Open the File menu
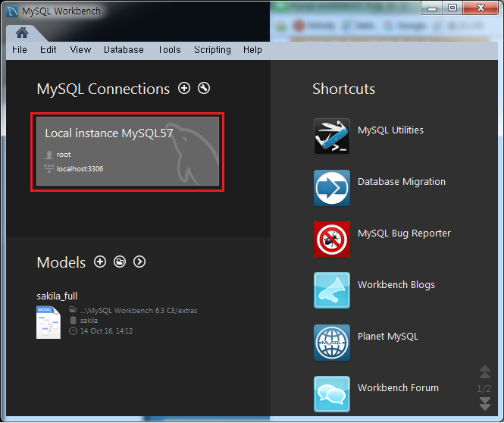The width and height of the screenshot is (504, 423). 20,50
